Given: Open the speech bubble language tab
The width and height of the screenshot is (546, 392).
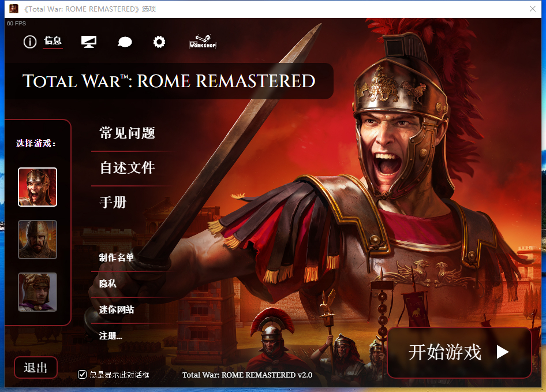Looking at the screenshot, I should (x=125, y=42).
